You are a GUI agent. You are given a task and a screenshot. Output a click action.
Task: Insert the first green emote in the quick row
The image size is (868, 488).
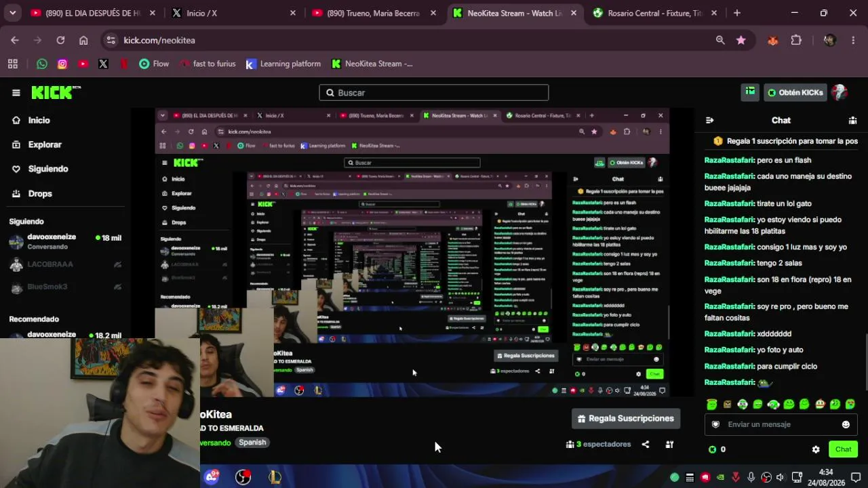click(x=711, y=405)
